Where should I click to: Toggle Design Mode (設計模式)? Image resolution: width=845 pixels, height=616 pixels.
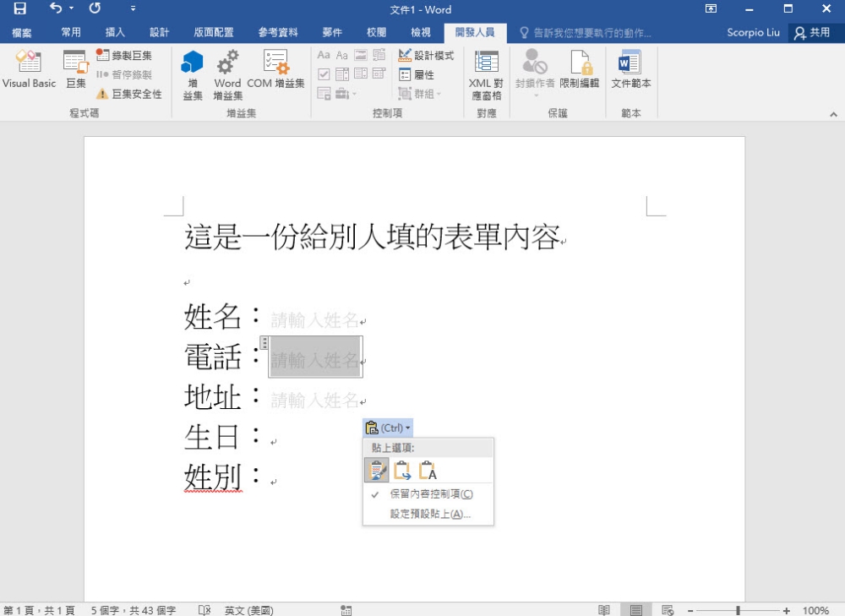coord(426,55)
